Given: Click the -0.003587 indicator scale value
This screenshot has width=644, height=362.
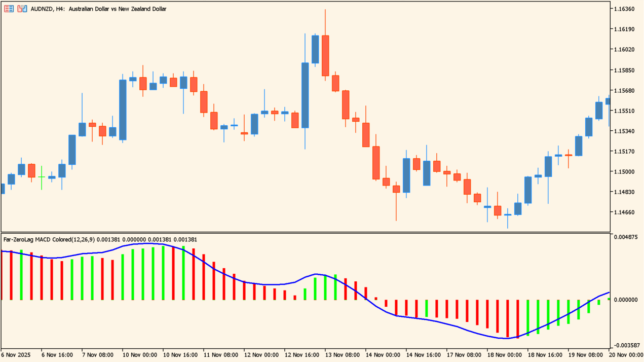Looking at the screenshot, I should tap(625, 345).
